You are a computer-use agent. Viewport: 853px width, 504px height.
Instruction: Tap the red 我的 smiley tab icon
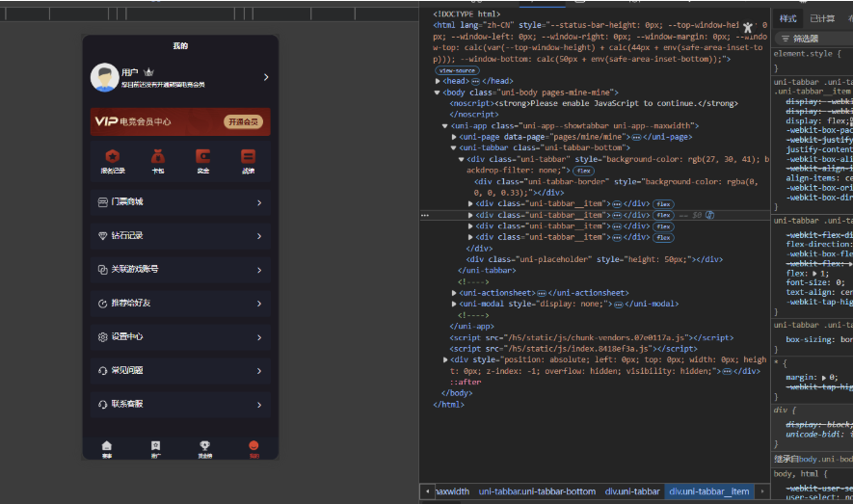(253, 445)
